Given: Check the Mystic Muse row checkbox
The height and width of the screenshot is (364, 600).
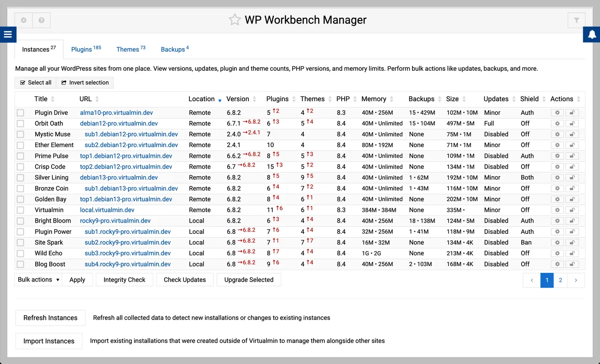Looking at the screenshot, I should click(20, 134).
